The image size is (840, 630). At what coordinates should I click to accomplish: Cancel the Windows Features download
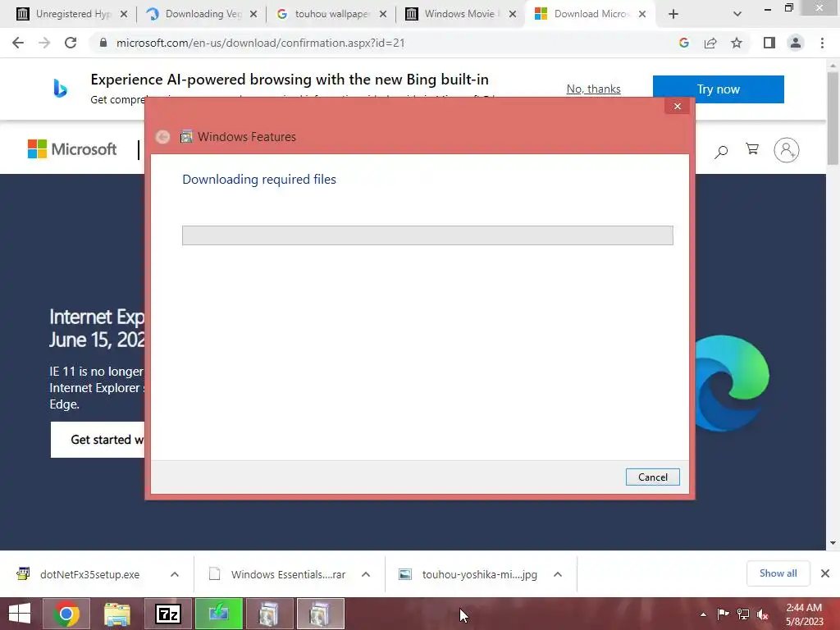(652, 477)
